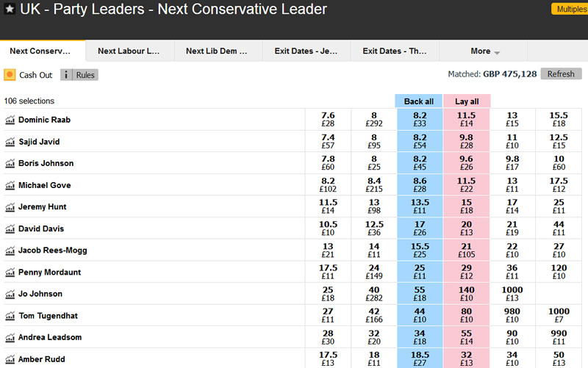
Task: Open the price chart icon for Penny Mordaunt
Action: (x=10, y=273)
